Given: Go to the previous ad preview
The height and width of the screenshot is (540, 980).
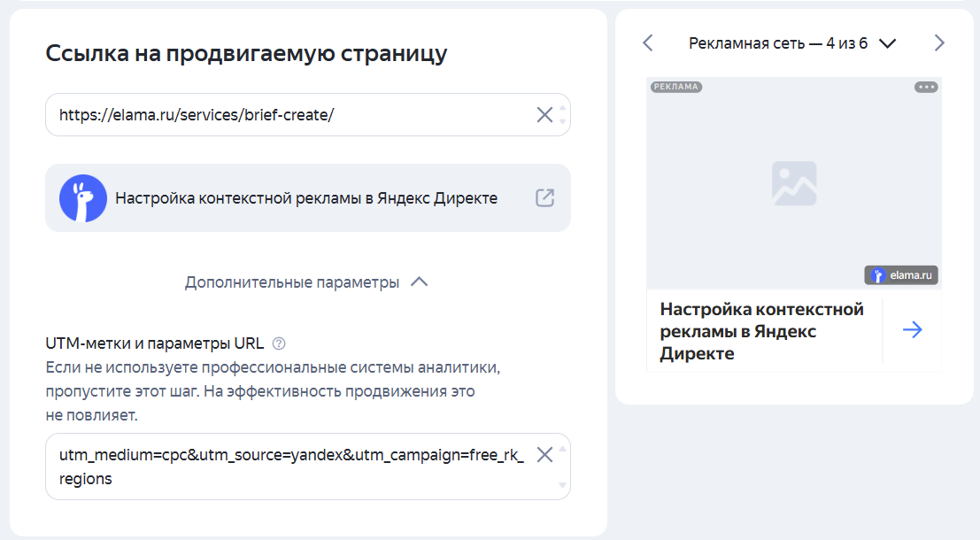Looking at the screenshot, I should point(648,43).
